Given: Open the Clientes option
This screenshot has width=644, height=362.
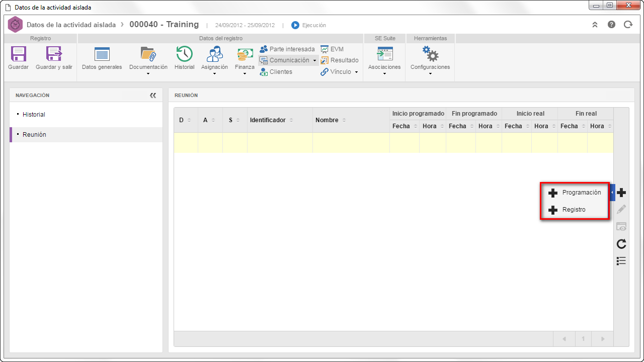Looking at the screenshot, I should pos(276,72).
